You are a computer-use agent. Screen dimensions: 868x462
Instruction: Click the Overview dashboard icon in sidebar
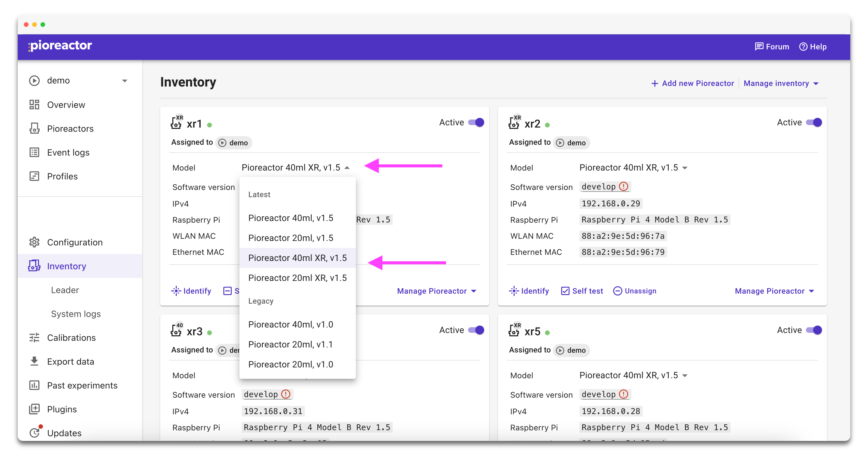pos(34,105)
